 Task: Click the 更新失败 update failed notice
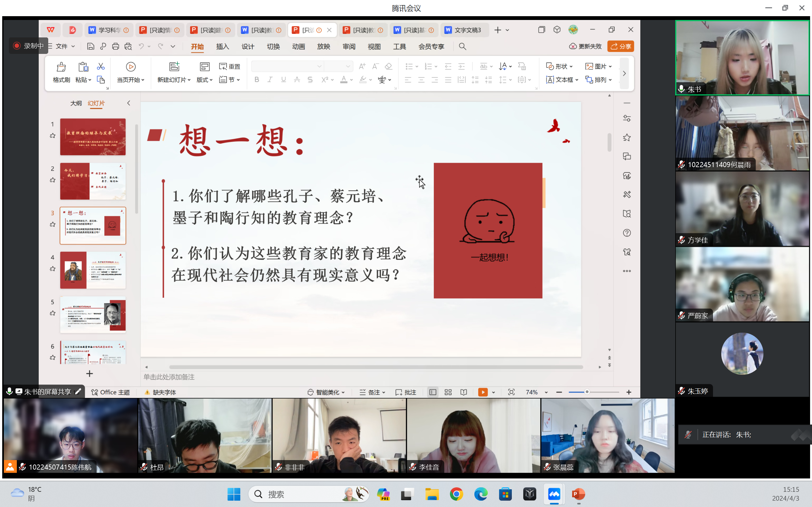[585, 46]
